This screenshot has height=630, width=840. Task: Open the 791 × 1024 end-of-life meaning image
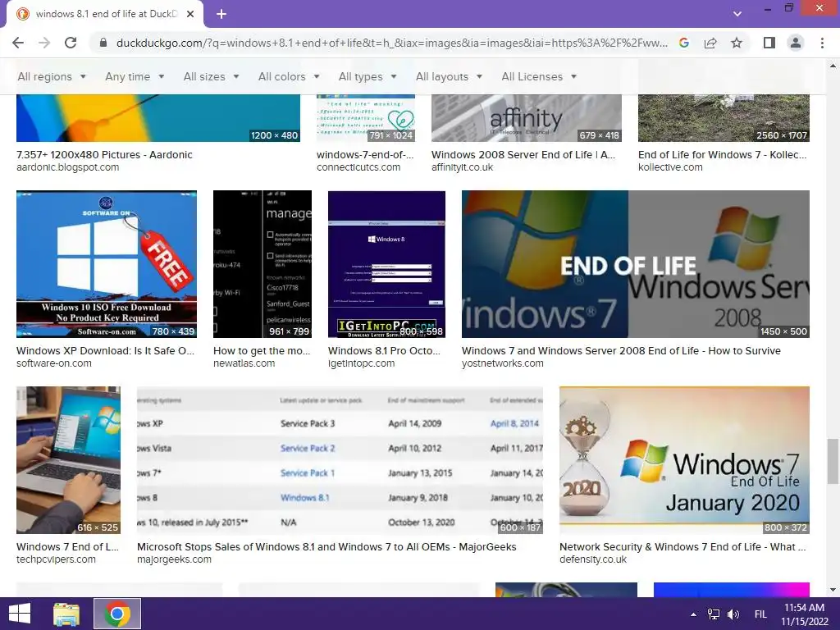pyautogui.click(x=366, y=118)
